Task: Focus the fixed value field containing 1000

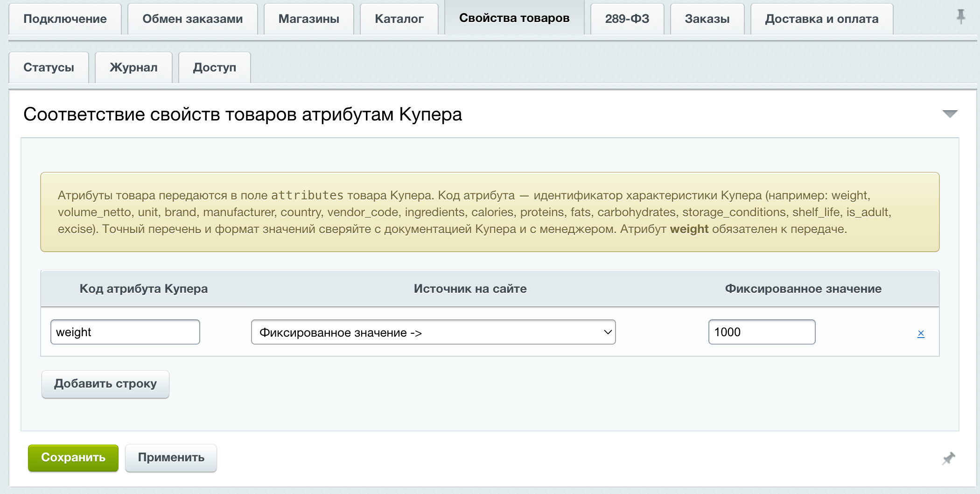Action: (x=762, y=332)
